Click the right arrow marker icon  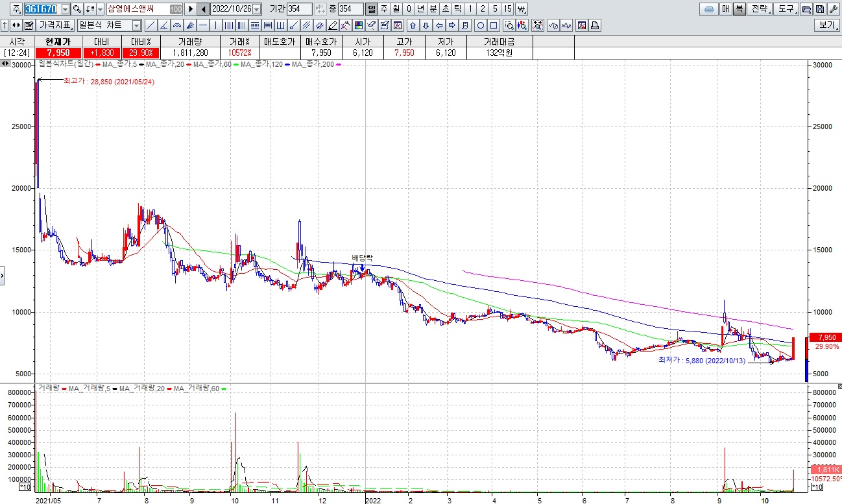pyautogui.click(x=451, y=25)
